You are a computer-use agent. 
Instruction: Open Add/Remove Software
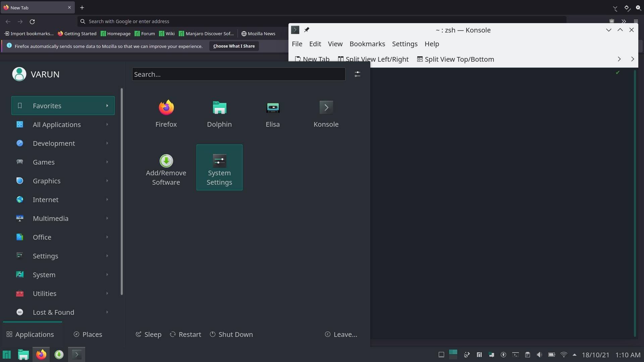point(166,168)
